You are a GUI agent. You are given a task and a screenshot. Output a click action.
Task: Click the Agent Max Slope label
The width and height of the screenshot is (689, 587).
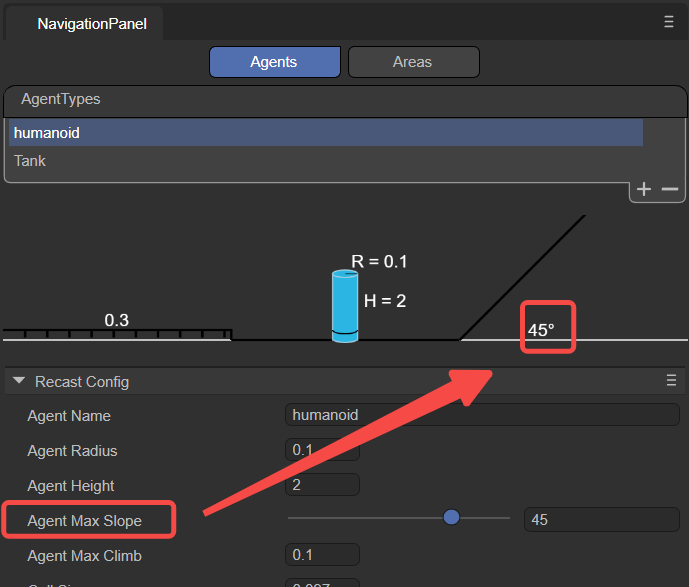tap(84, 521)
